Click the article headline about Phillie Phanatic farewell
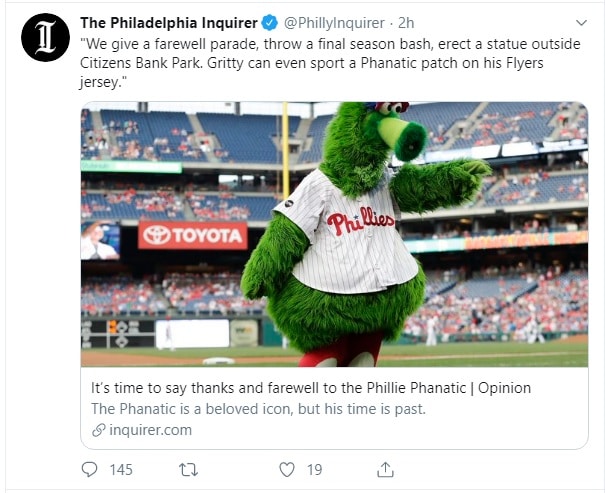The height and width of the screenshot is (493, 605). click(x=310, y=387)
